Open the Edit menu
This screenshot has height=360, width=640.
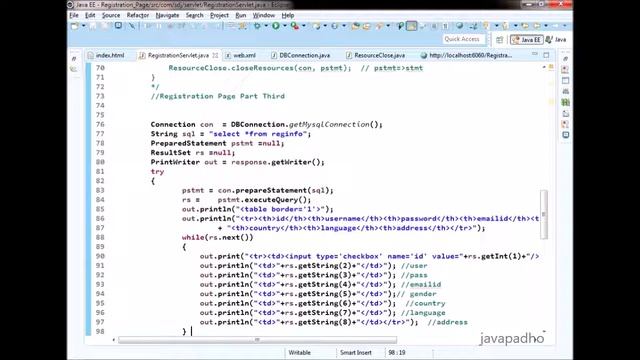click(90, 15)
